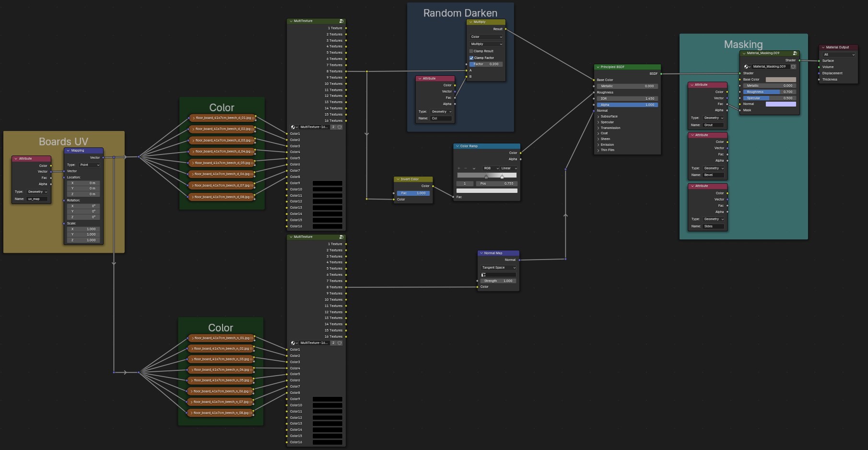
Task: Select the floor_board_41x7cm_beech_d_01.jpg texture node
Action: (x=222, y=118)
